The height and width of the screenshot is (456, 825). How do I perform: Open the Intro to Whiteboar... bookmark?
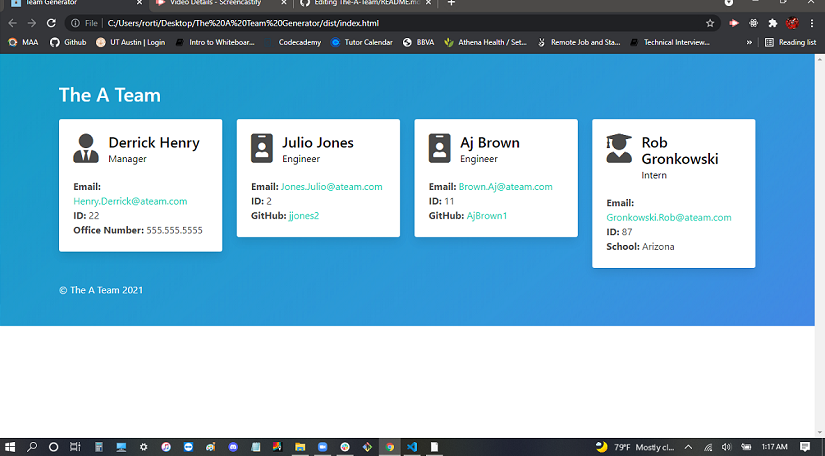click(x=215, y=42)
